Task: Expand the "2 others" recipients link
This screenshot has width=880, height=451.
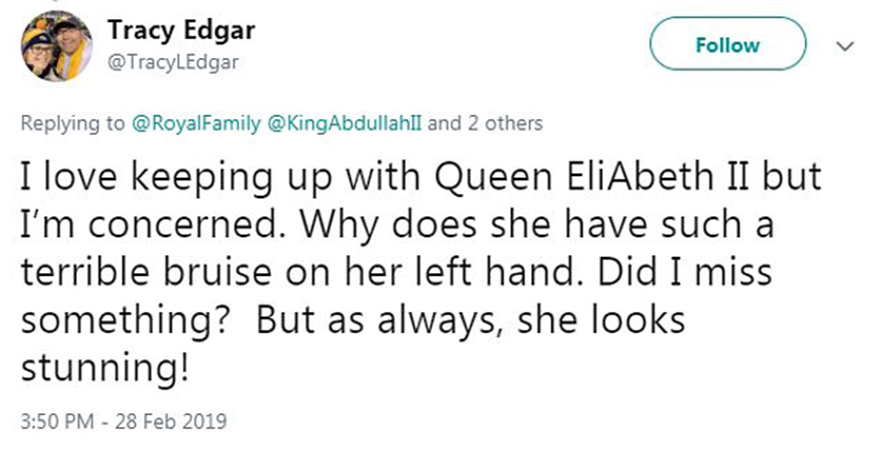Action: click(505, 124)
